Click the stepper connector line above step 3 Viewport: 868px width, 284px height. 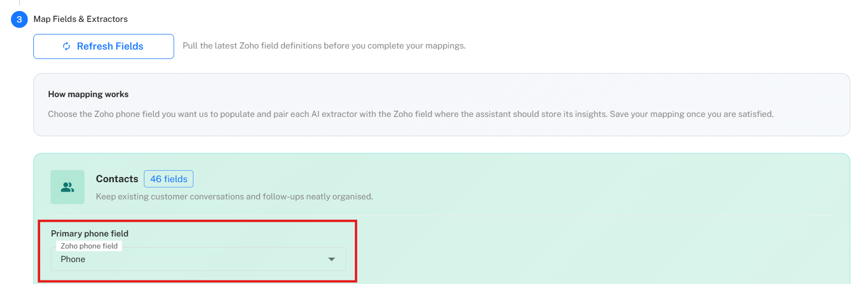19,3
